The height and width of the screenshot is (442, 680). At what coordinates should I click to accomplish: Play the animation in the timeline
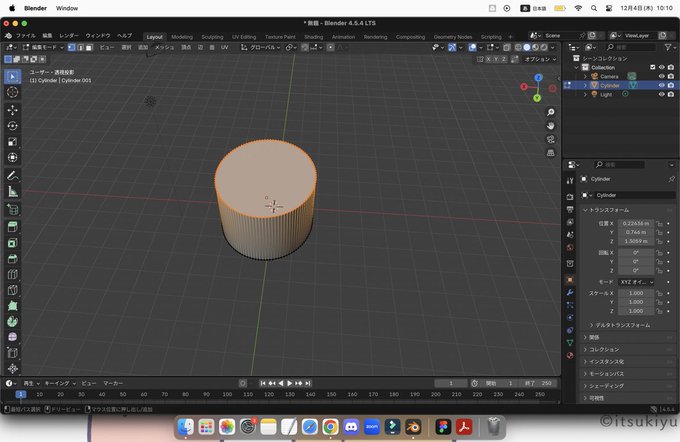point(290,383)
